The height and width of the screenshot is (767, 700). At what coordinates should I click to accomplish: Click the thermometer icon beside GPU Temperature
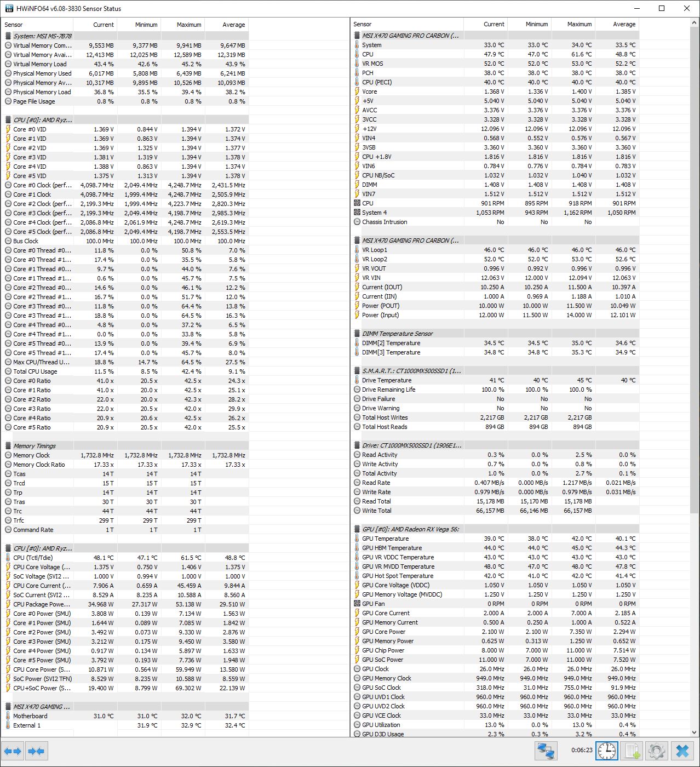pyautogui.click(x=357, y=539)
